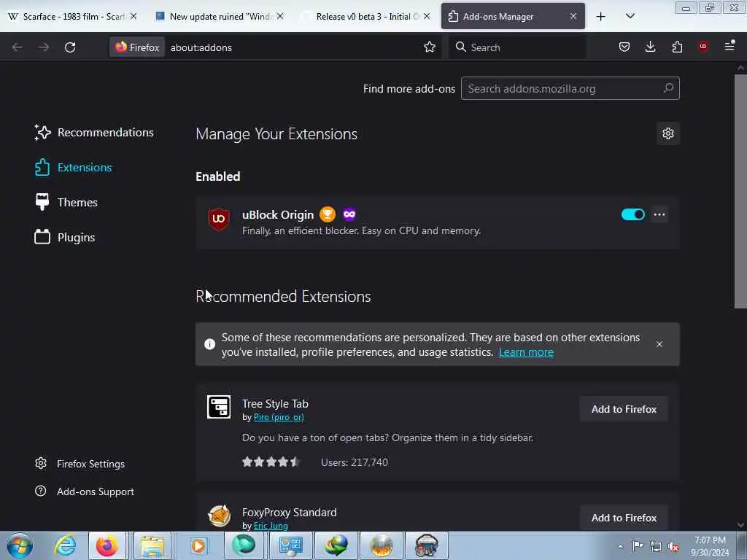This screenshot has height=560, width=747.
Task: Click the page vertical scrollbar thumb
Action: [x=740, y=190]
